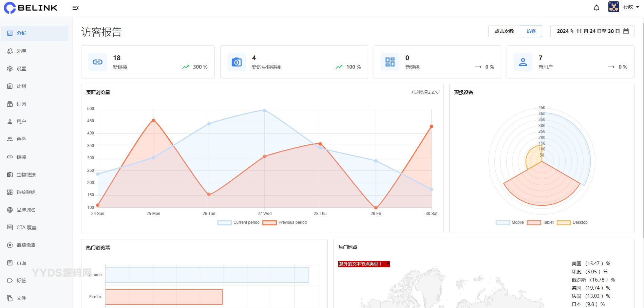The width and height of the screenshot is (644, 308).
Task: Toggle Previous period legend in chart
Action: pos(285,222)
